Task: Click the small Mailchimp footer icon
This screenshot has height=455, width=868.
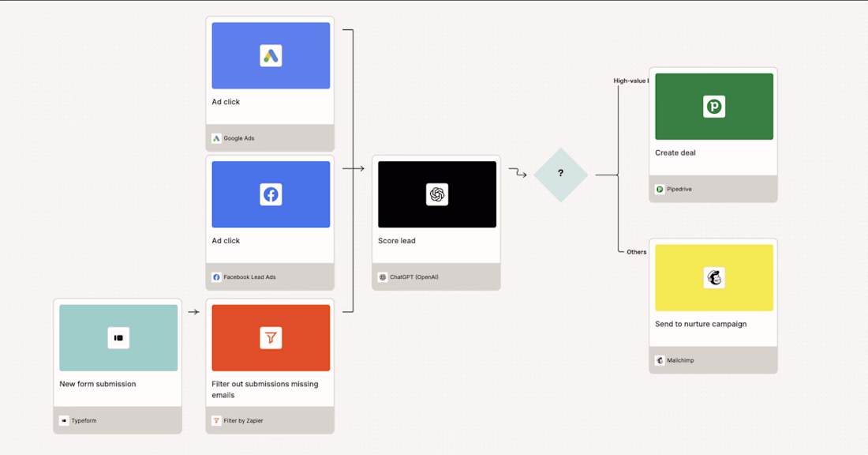Action: click(660, 361)
